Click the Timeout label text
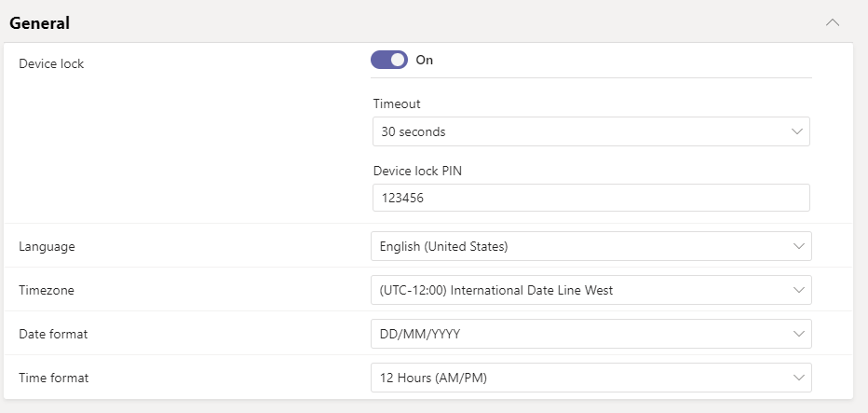868x413 pixels. (x=397, y=103)
